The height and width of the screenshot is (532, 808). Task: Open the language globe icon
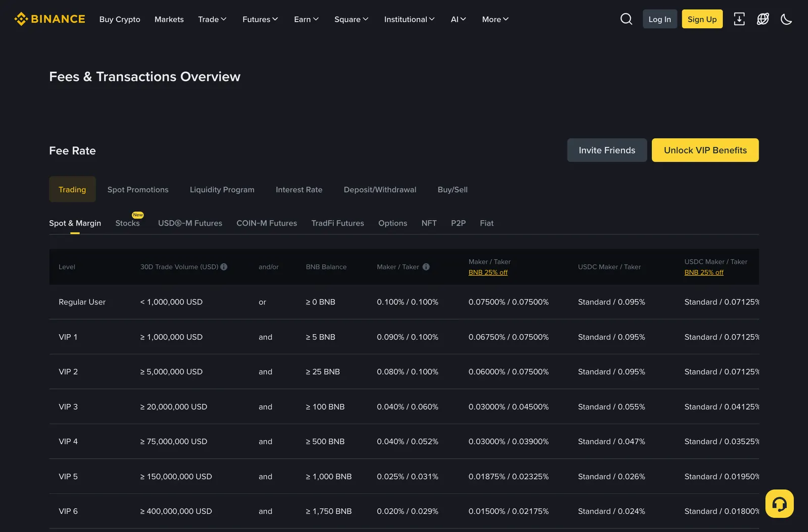pos(763,19)
